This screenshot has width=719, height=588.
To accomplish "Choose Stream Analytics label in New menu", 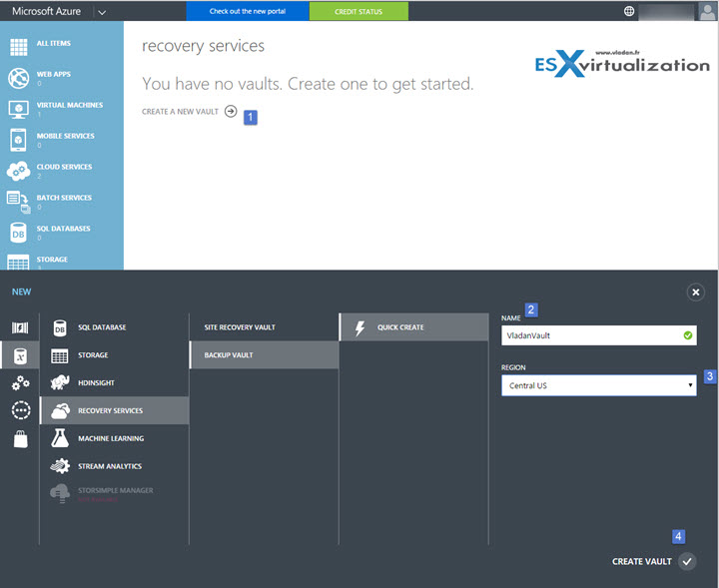I will [x=110, y=466].
